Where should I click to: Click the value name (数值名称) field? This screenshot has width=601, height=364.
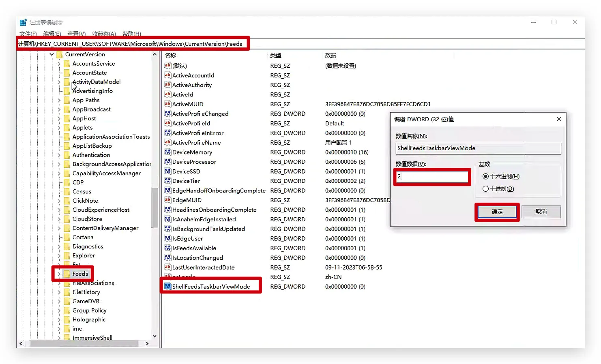(478, 148)
